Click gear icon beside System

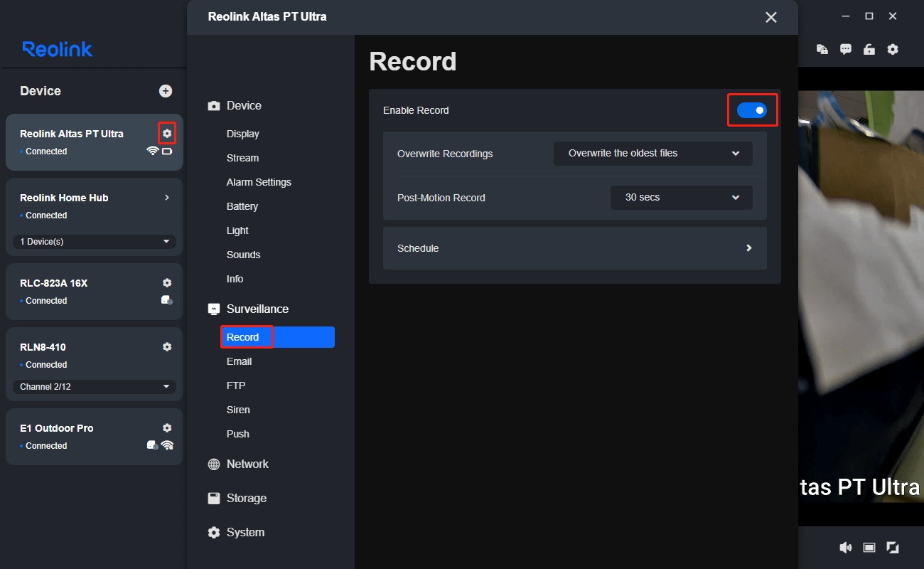(x=214, y=532)
